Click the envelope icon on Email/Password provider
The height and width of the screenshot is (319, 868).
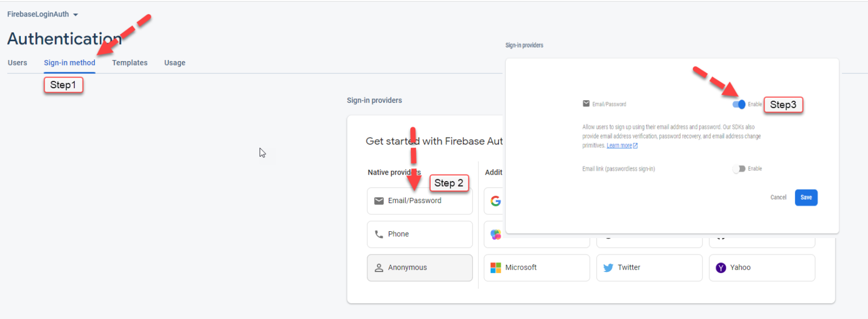[379, 201]
